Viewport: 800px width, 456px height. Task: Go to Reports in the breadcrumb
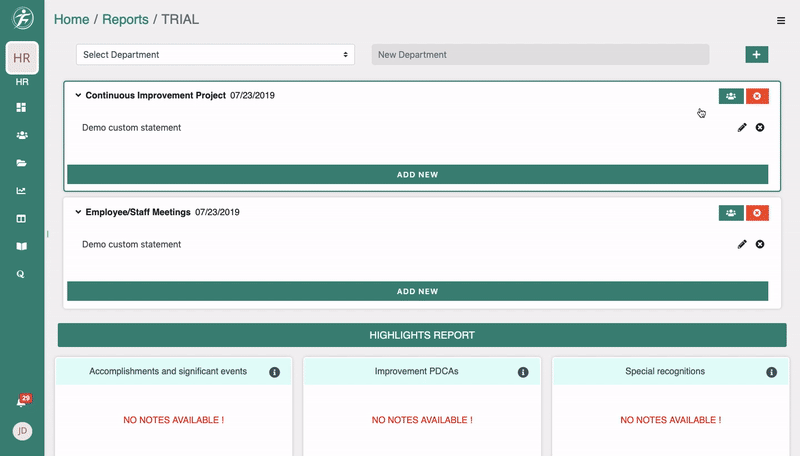tap(125, 19)
